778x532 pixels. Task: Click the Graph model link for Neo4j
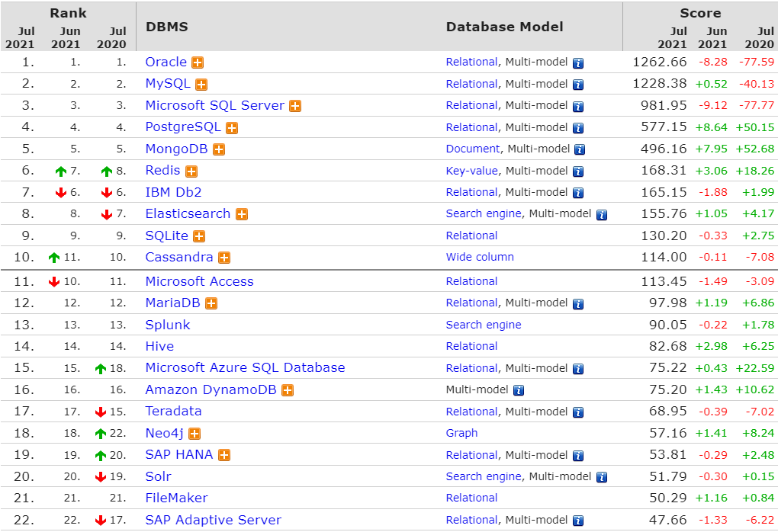(462, 433)
